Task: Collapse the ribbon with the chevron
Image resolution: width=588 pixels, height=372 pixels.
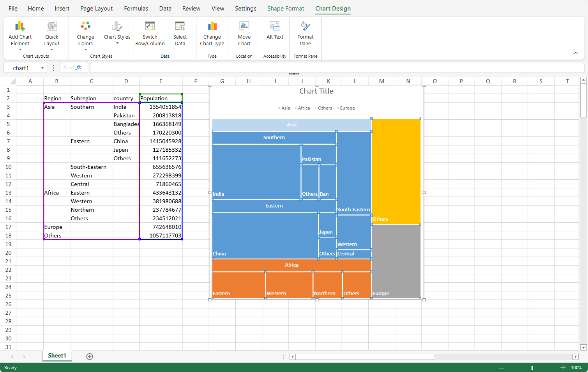Action: [x=576, y=53]
